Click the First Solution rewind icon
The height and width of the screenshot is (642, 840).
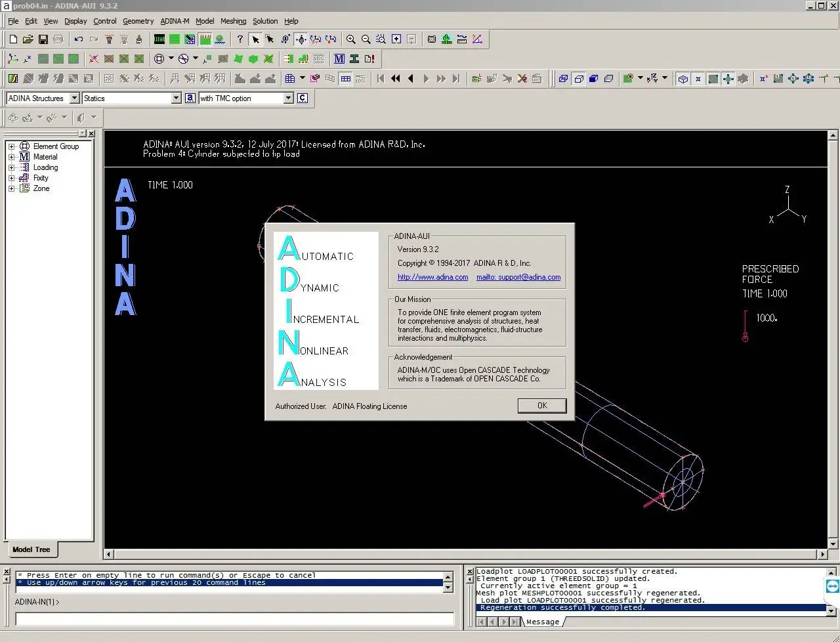click(x=381, y=79)
